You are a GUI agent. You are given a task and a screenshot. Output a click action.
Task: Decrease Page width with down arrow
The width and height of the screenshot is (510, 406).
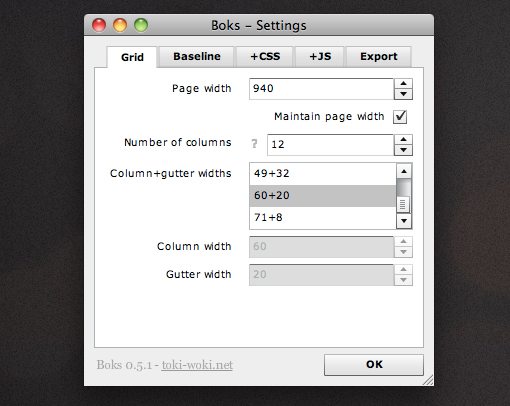pyautogui.click(x=403, y=94)
